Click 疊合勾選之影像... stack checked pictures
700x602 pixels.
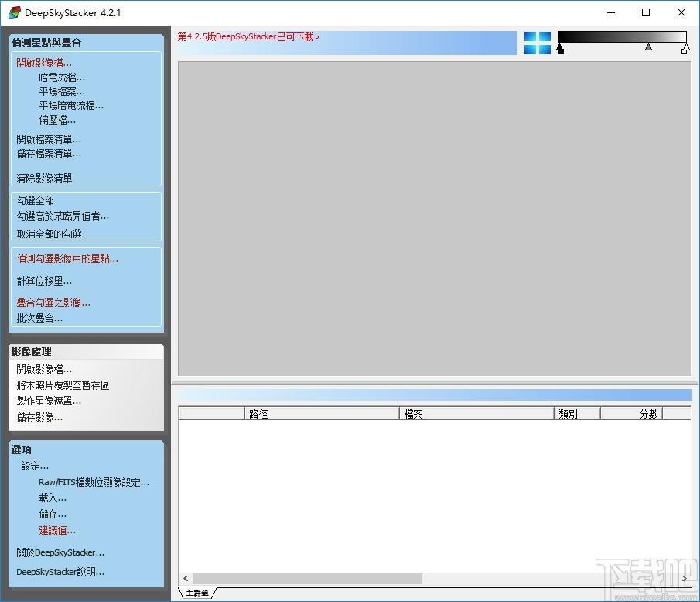(53, 303)
